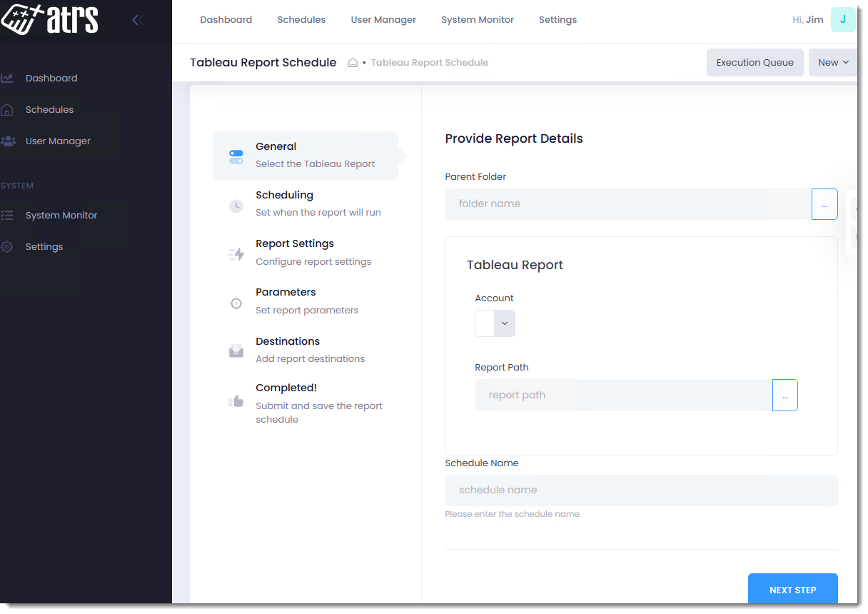Open User Manager in top navigation

pos(383,20)
